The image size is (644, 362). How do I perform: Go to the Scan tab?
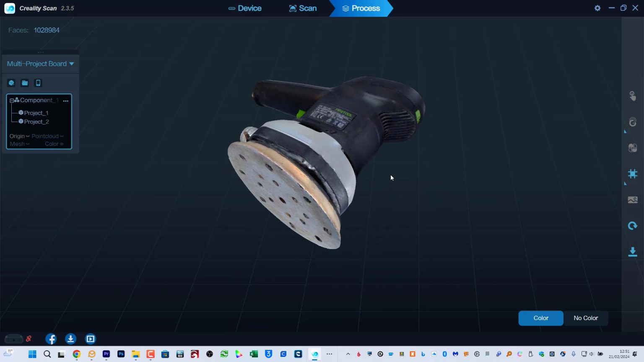click(303, 8)
